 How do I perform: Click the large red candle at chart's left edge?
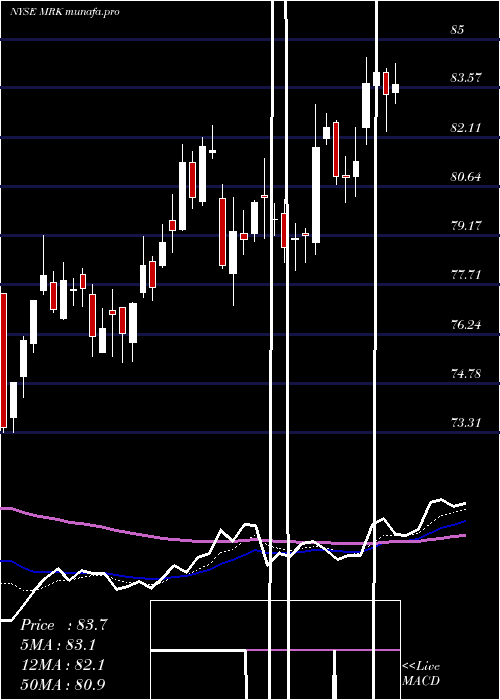coord(3,361)
